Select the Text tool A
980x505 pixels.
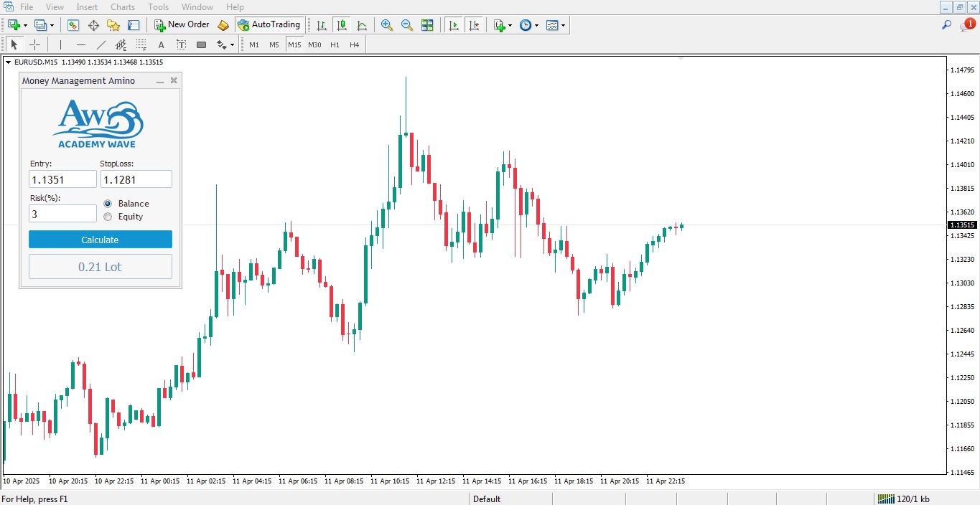161,44
